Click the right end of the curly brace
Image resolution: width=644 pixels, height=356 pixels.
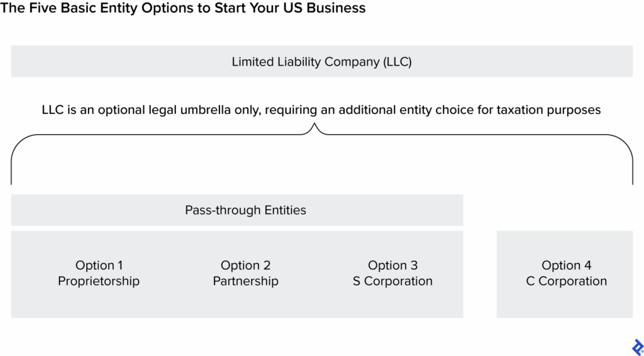point(633,179)
